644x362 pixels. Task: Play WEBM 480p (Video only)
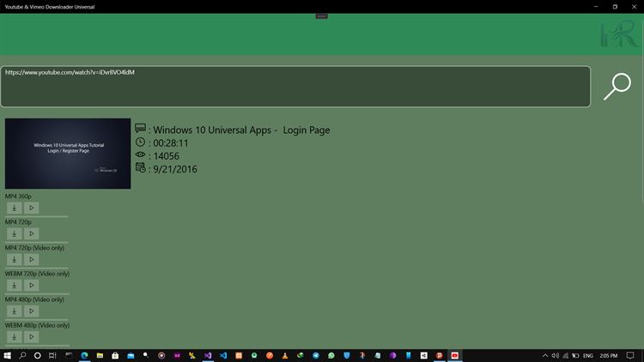[x=31, y=337]
